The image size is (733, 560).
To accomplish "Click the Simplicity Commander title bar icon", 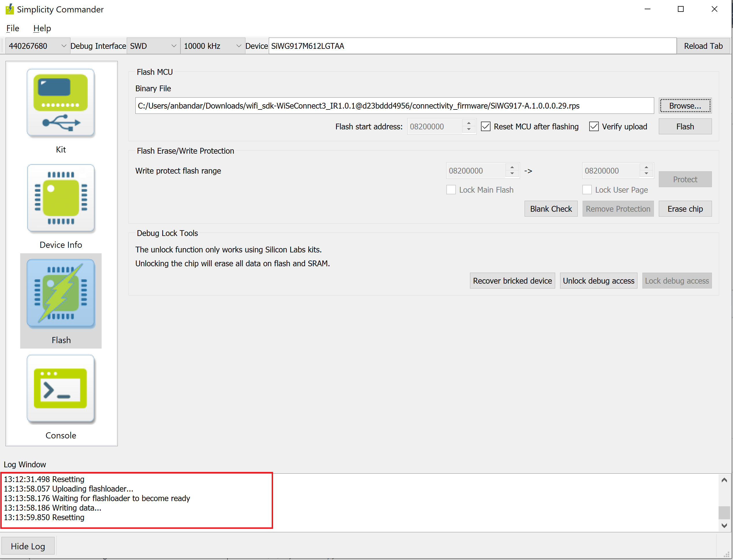I will click(x=9, y=9).
